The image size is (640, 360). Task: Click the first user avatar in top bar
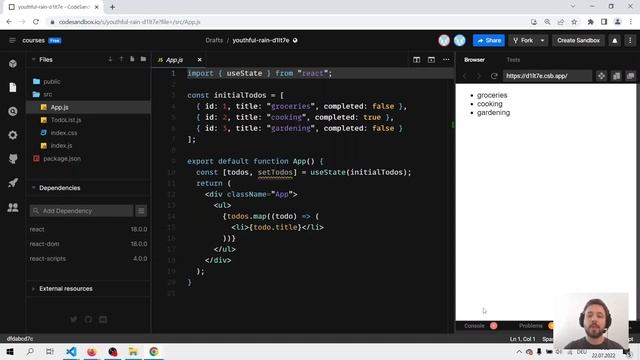pos(444,40)
